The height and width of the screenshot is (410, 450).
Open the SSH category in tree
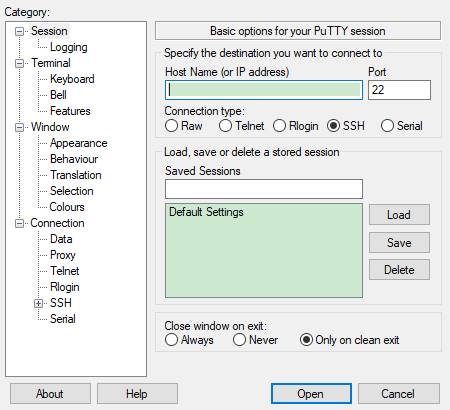click(61, 303)
